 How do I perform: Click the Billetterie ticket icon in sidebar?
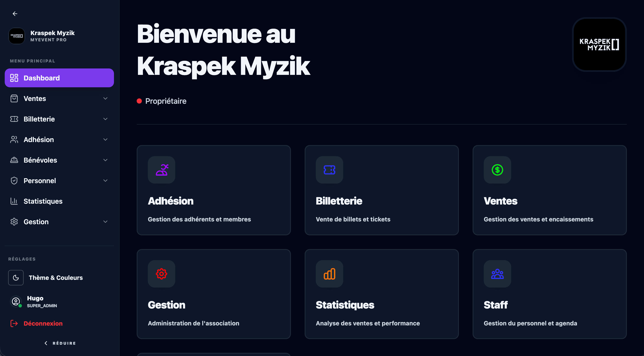pyautogui.click(x=14, y=119)
